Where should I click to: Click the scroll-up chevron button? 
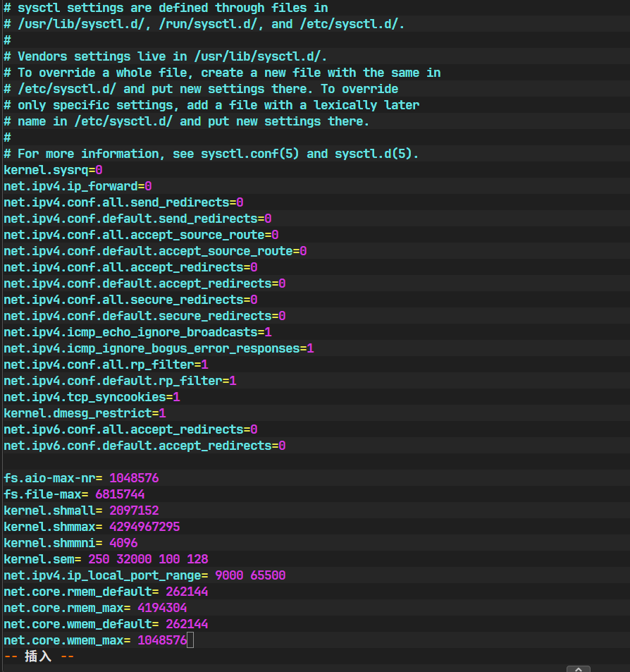pos(578,669)
